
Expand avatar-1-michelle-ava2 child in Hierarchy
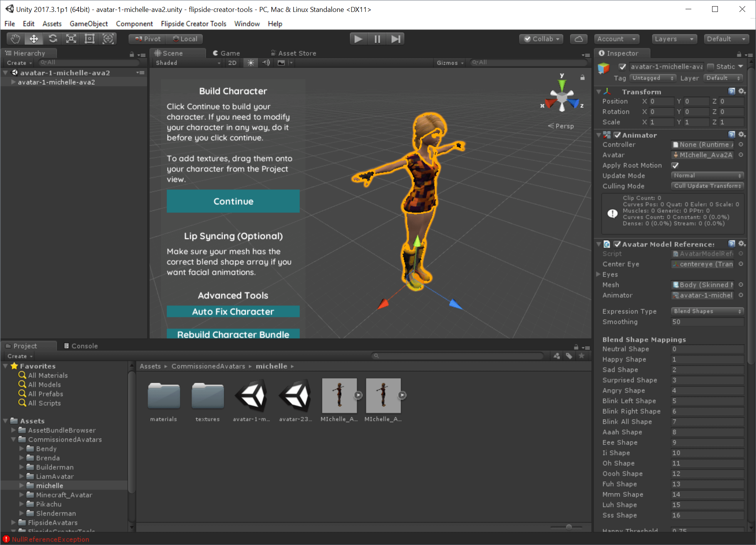tap(13, 82)
